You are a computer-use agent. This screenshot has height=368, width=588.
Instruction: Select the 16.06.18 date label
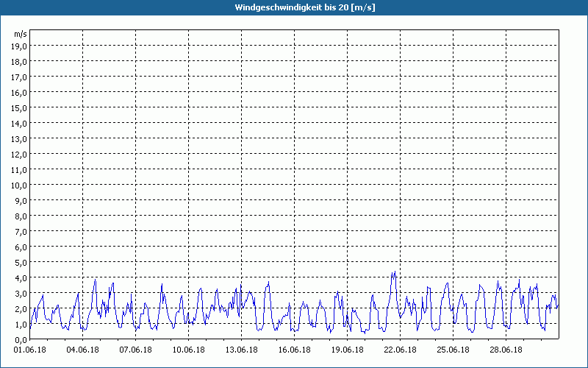[295, 350]
